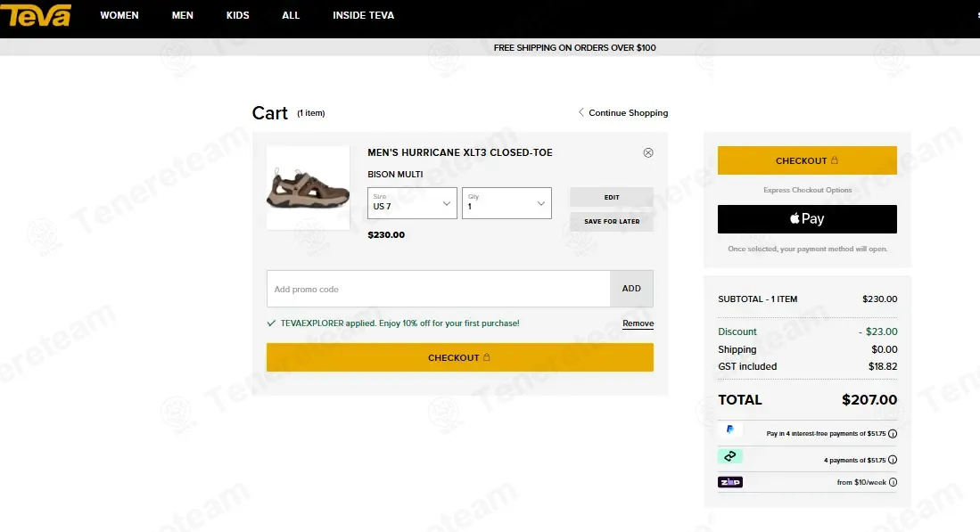
Task: Click the TOTAL $207.00 amount
Action: [869, 399]
